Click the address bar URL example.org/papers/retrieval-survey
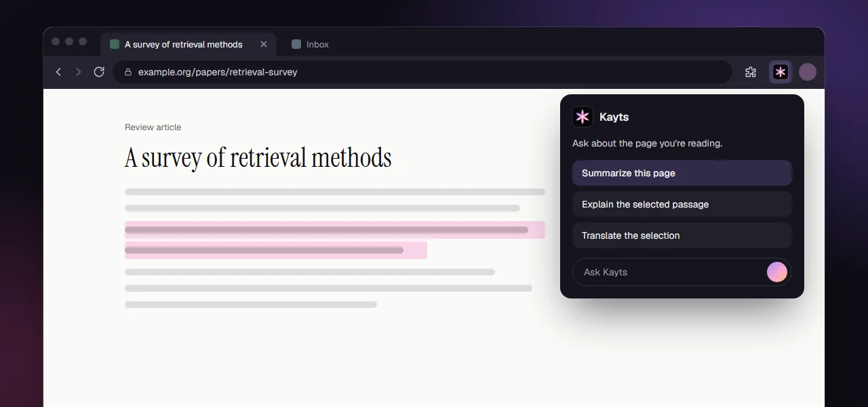The width and height of the screenshot is (868, 407). [x=218, y=72]
